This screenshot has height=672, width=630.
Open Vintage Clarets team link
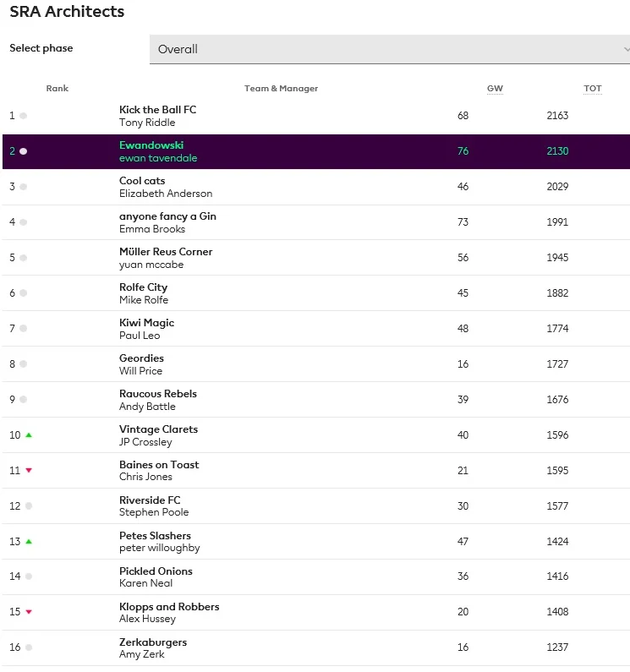pyautogui.click(x=158, y=429)
